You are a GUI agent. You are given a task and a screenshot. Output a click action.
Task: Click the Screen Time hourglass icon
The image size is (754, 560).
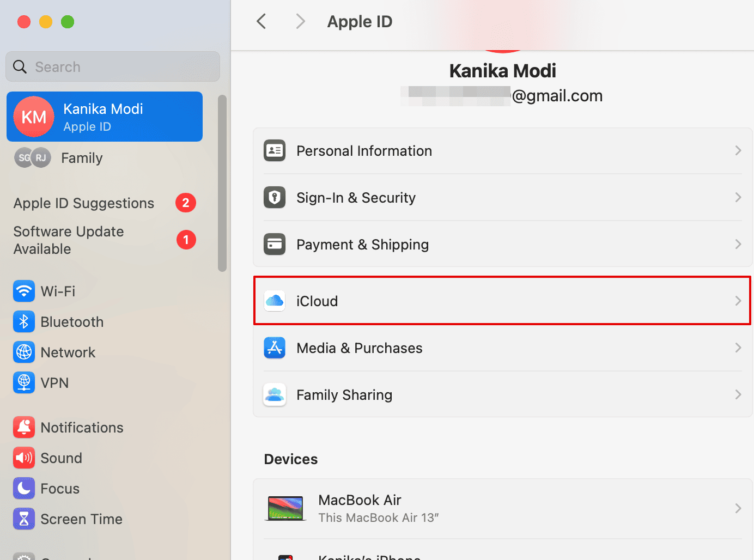coord(24,519)
